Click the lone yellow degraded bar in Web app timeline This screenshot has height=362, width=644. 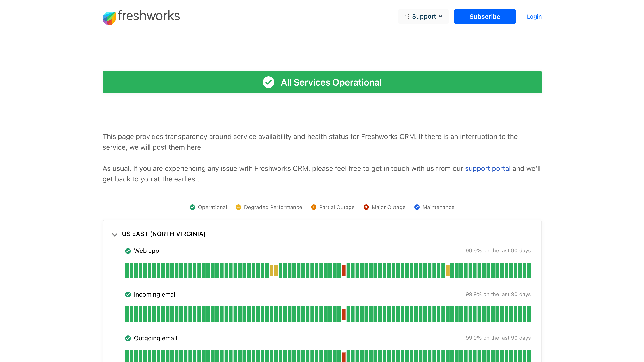pyautogui.click(x=448, y=270)
